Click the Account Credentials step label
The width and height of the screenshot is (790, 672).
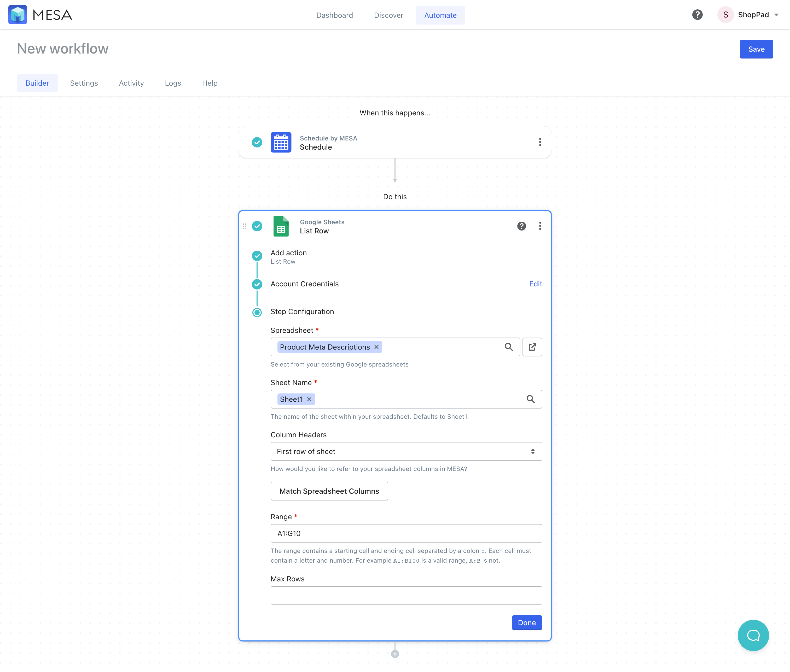[x=304, y=284]
